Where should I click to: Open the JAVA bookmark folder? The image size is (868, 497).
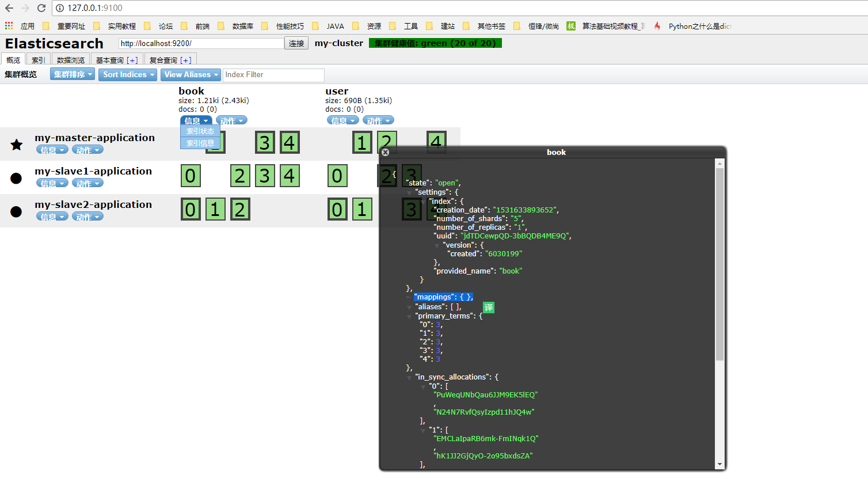[329, 26]
